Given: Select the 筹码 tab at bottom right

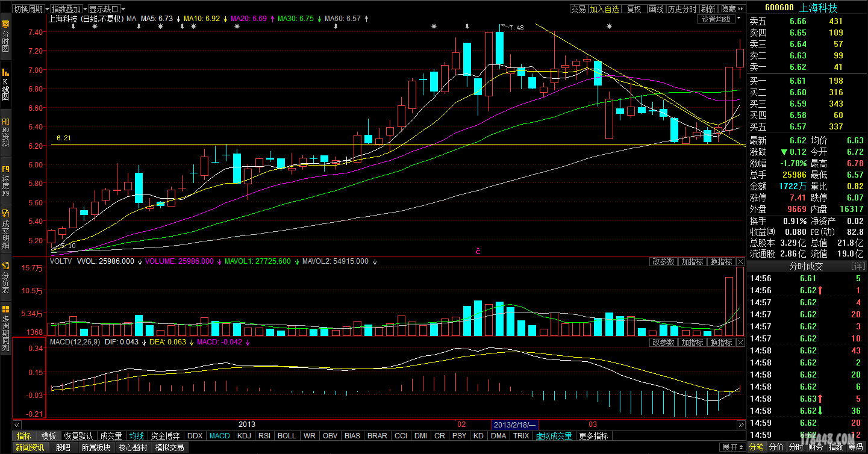Looking at the screenshot, I should point(855,447).
